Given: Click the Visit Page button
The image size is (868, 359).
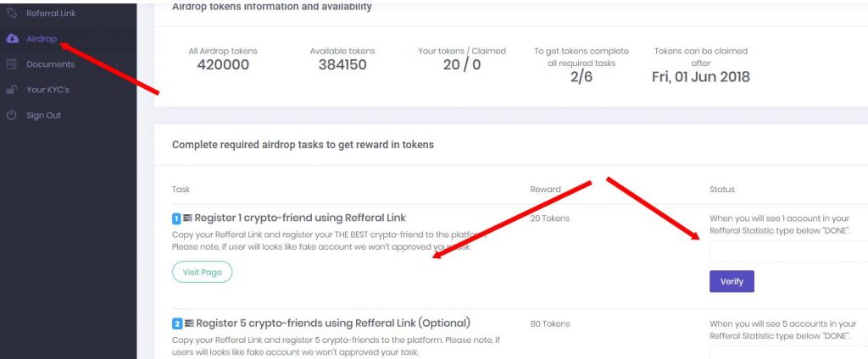Looking at the screenshot, I should [202, 272].
